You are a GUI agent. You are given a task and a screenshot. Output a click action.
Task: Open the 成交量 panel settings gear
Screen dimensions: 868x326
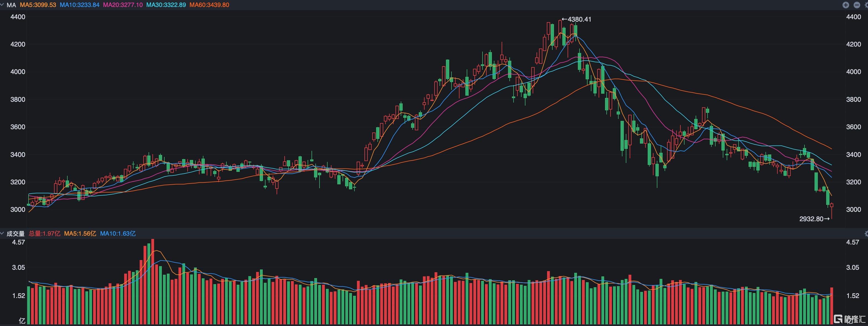(x=866, y=233)
